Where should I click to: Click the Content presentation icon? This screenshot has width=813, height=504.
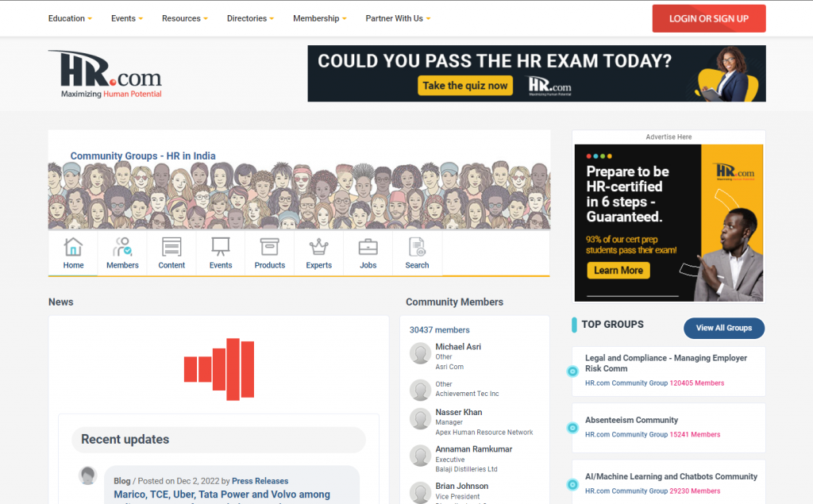[171, 248]
